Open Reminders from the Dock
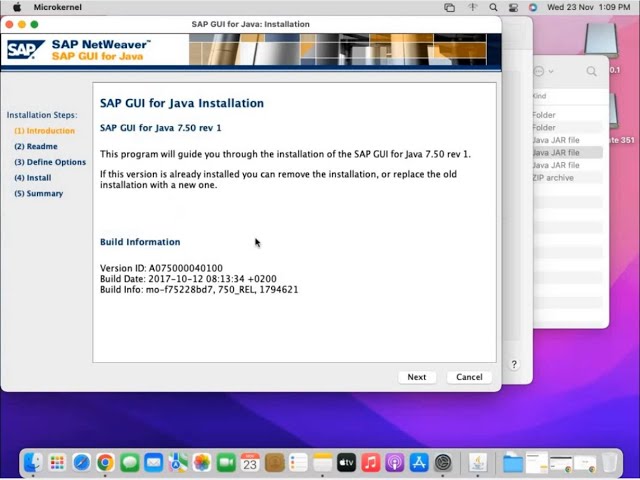 (x=298, y=463)
